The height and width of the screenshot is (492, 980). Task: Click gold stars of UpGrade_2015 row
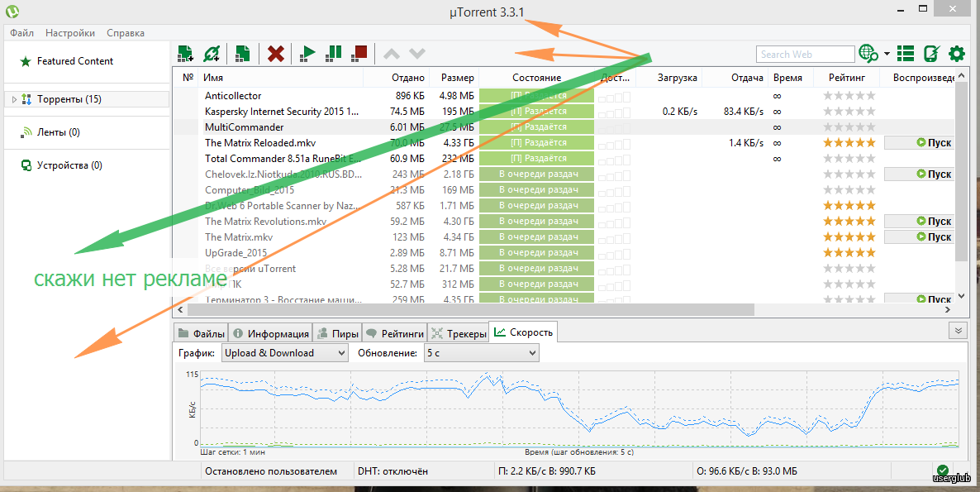click(849, 252)
